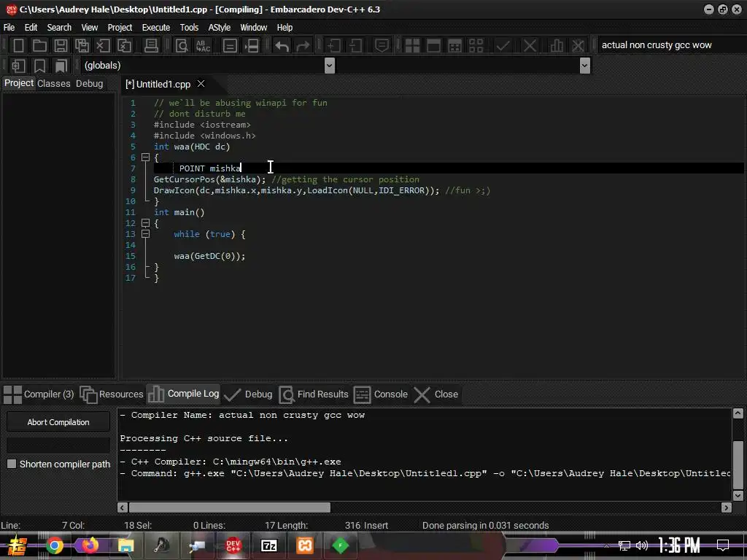Open the Resources bottom tab
This screenshot has height=560, width=747.
point(112,394)
